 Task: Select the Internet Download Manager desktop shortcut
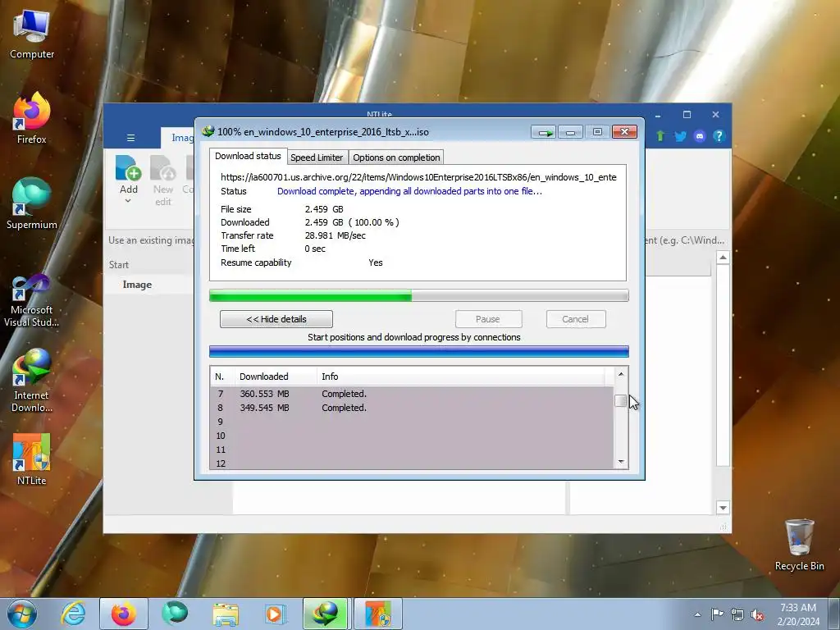32,381
